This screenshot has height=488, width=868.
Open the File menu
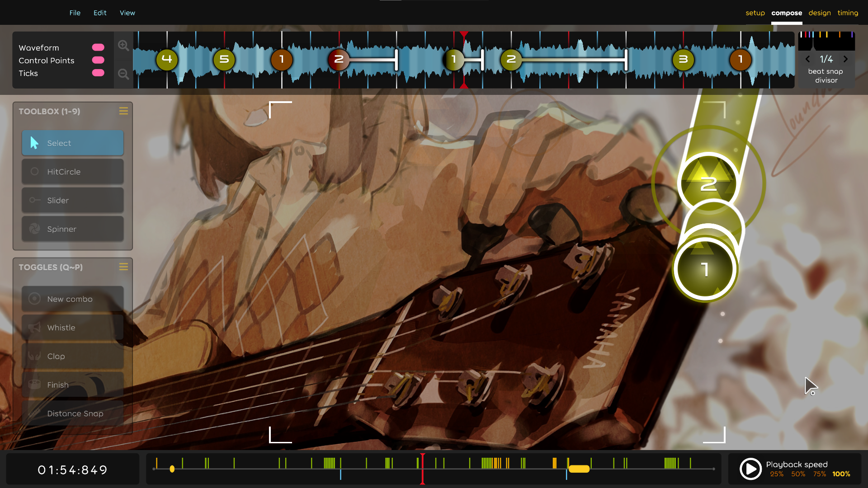pyautogui.click(x=75, y=13)
